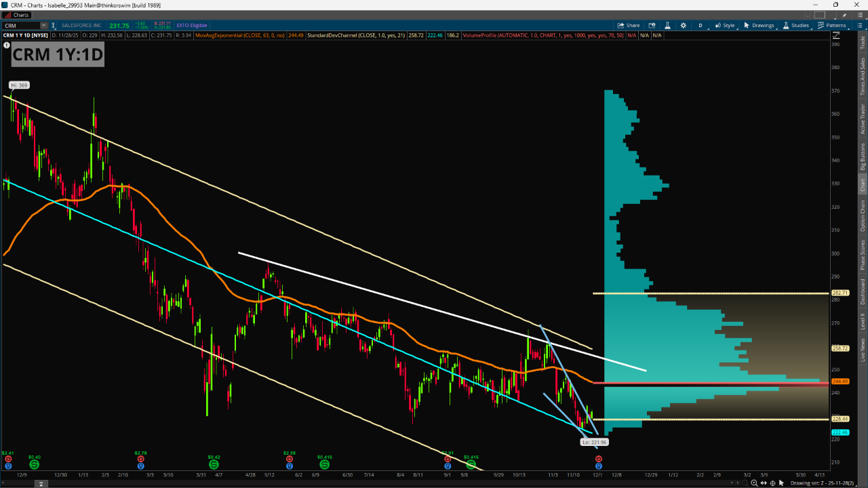Open the Drawings menu
868x488 pixels.
point(759,25)
